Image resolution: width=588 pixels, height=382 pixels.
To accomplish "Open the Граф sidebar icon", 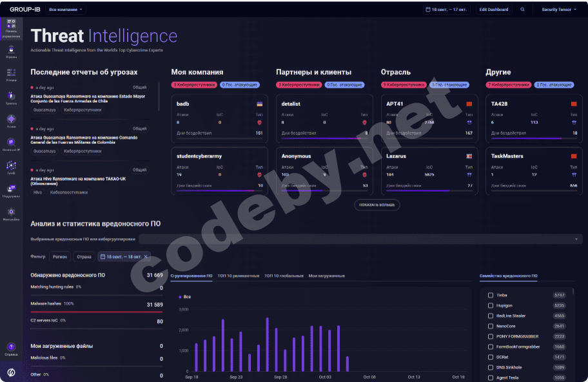I will click(x=11, y=168).
